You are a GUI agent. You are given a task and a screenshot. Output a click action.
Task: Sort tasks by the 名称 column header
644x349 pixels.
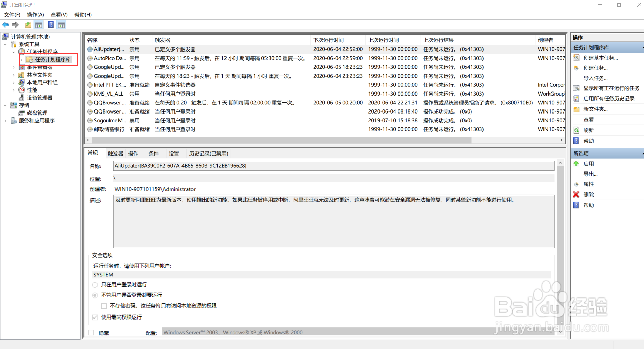(x=106, y=40)
